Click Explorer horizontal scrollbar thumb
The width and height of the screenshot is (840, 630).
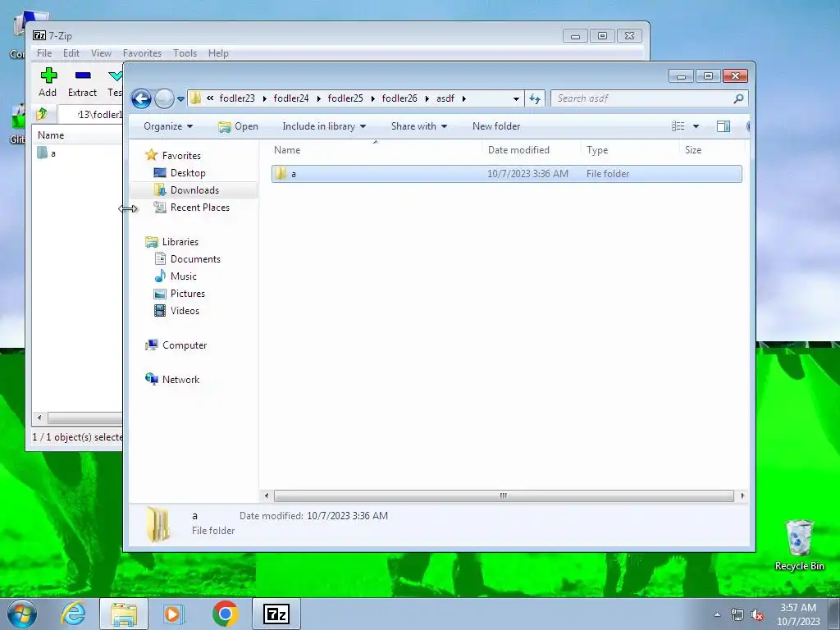tap(504, 495)
